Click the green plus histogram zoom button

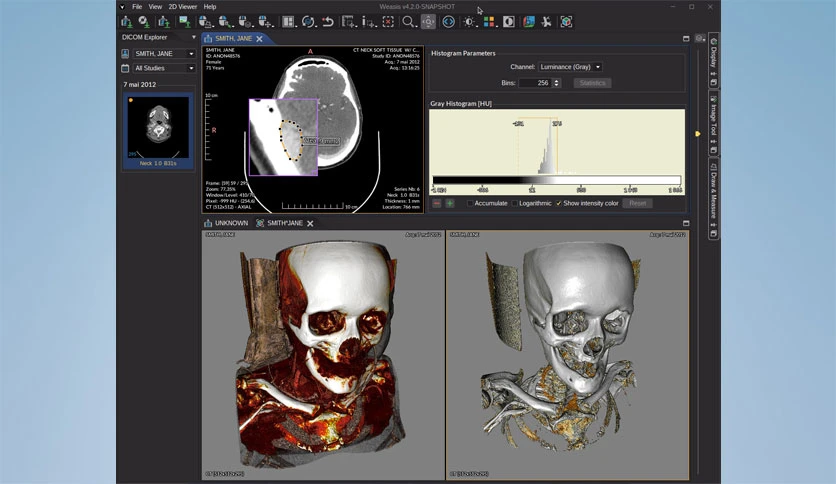click(x=449, y=203)
